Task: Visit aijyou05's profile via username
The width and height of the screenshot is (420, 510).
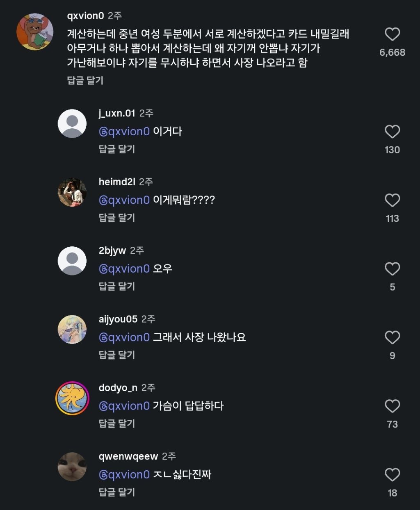Action: tap(118, 319)
